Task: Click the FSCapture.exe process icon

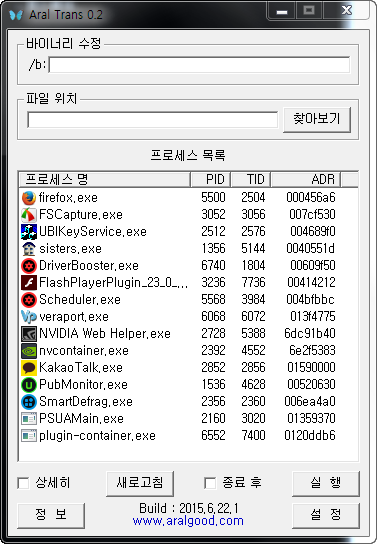Action: click(x=29, y=215)
